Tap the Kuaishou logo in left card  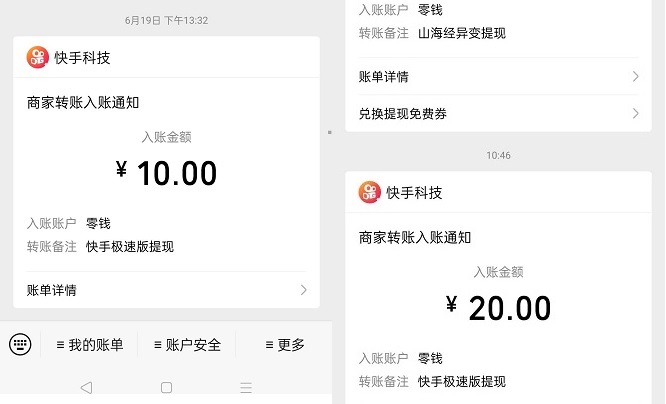click(x=37, y=57)
